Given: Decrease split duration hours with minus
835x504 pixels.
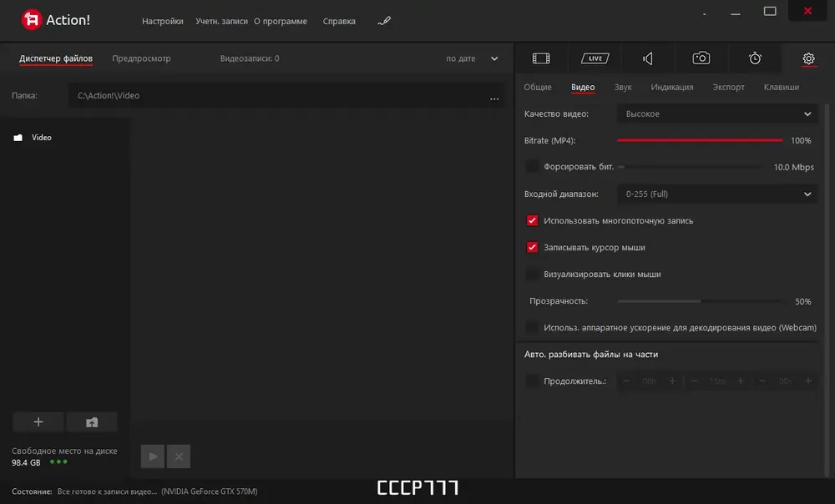Looking at the screenshot, I should [627, 381].
